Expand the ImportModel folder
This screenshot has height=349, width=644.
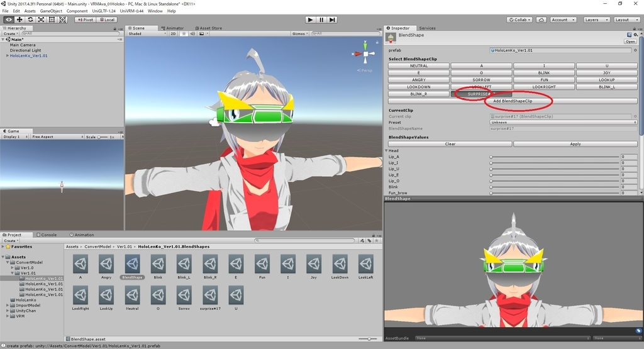(x=8, y=306)
